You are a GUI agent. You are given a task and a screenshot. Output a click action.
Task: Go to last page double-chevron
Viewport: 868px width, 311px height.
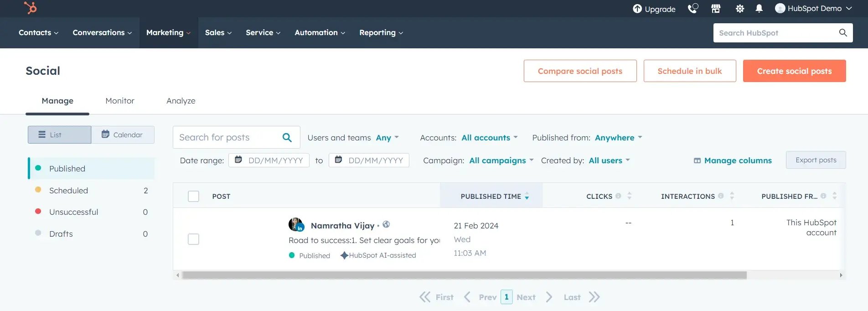coord(594,297)
